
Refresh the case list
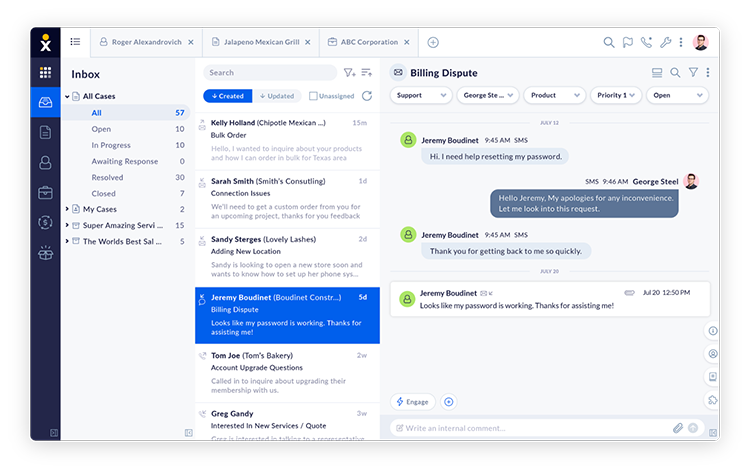367,96
